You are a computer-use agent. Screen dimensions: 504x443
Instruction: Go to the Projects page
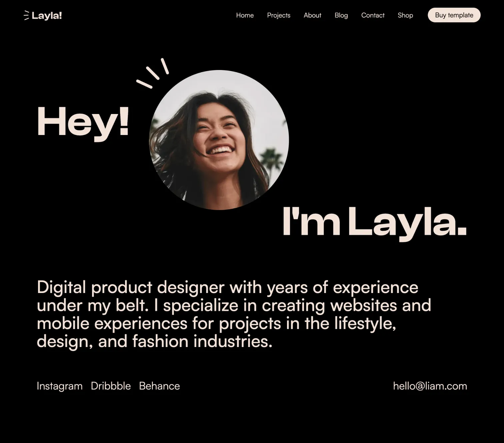click(x=279, y=15)
